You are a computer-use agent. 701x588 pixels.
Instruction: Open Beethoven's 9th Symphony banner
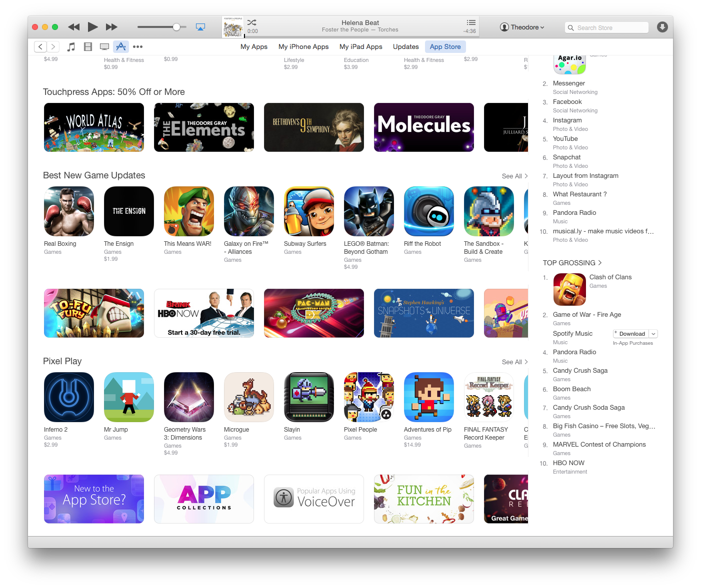[314, 127]
